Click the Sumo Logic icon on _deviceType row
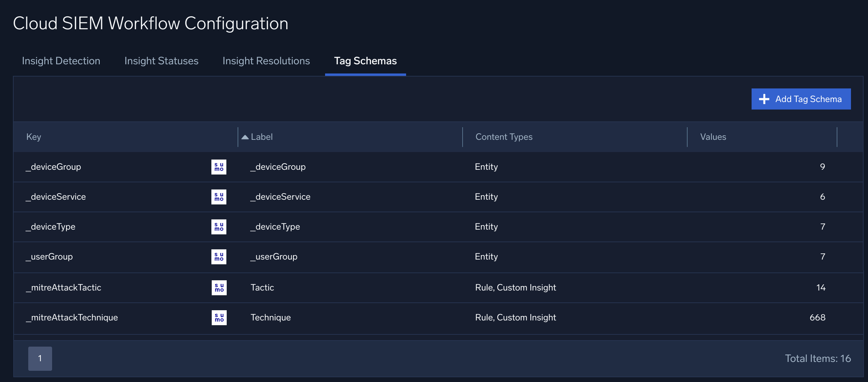868x382 pixels. coord(219,227)
